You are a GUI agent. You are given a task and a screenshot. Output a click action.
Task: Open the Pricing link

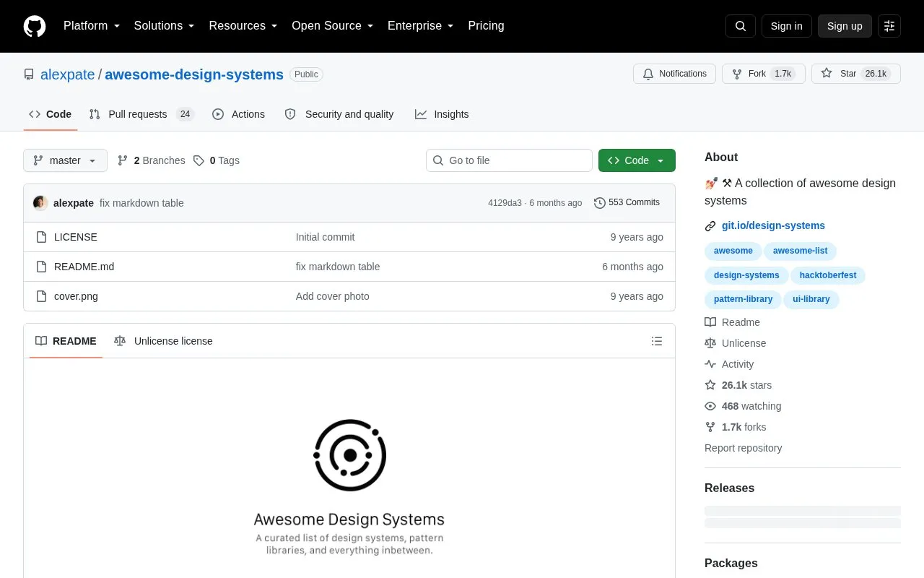486,26
